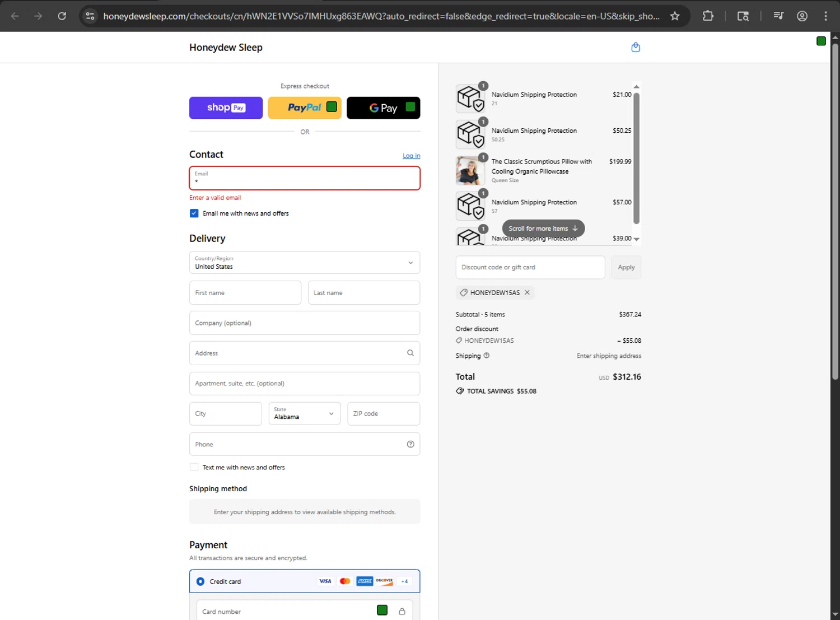
Task: Open the browser extensions puzzle icon
Action: tap(708, 16)
